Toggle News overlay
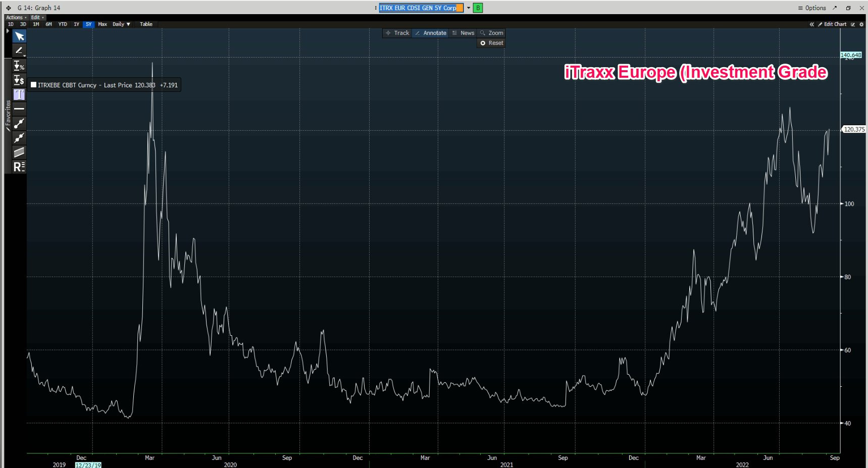 pos(464,33)
